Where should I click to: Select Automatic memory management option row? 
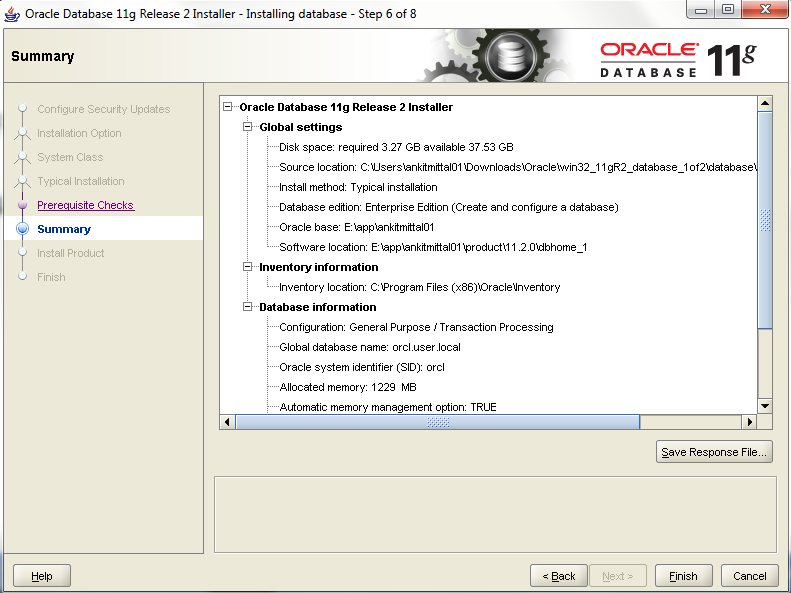[x=388, y=407]
